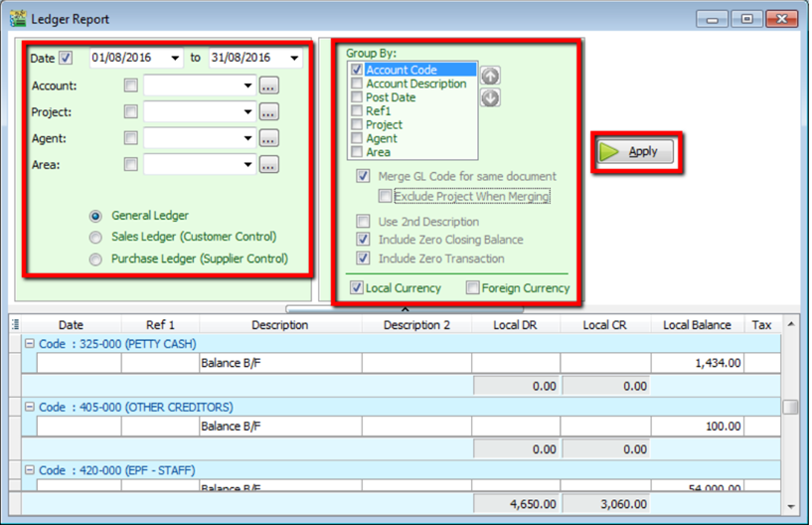Select Purchase Ledger (Supplier Control) option
The height and width of the screenshot is (525, 812).
(x=95, y=260)
